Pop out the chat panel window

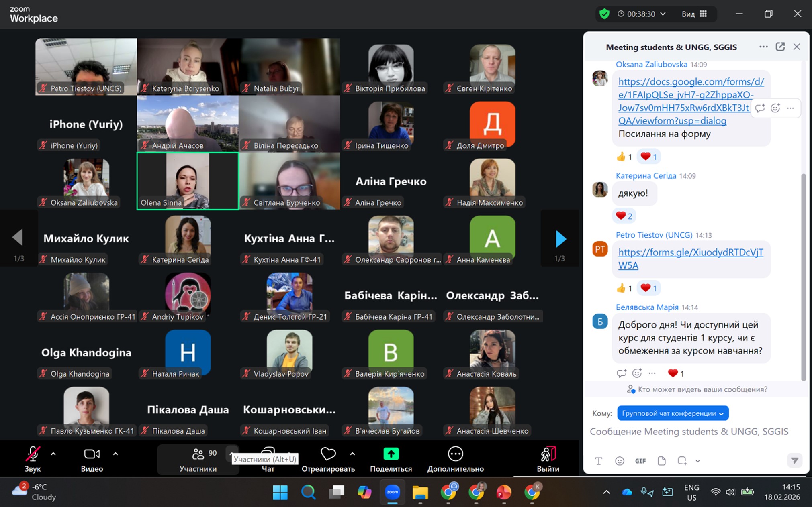click(x=780, y=47)
